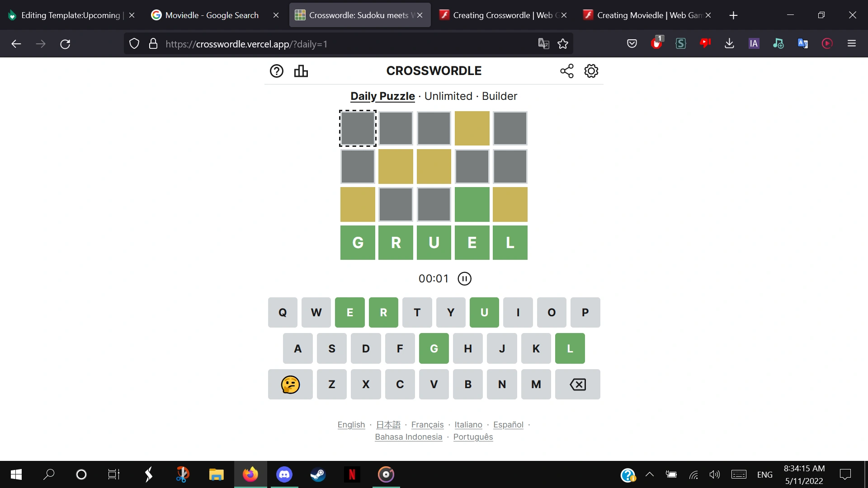868x488 pixels.
Task: Show hidden system tray icons chevron
Action: (649, 474)
